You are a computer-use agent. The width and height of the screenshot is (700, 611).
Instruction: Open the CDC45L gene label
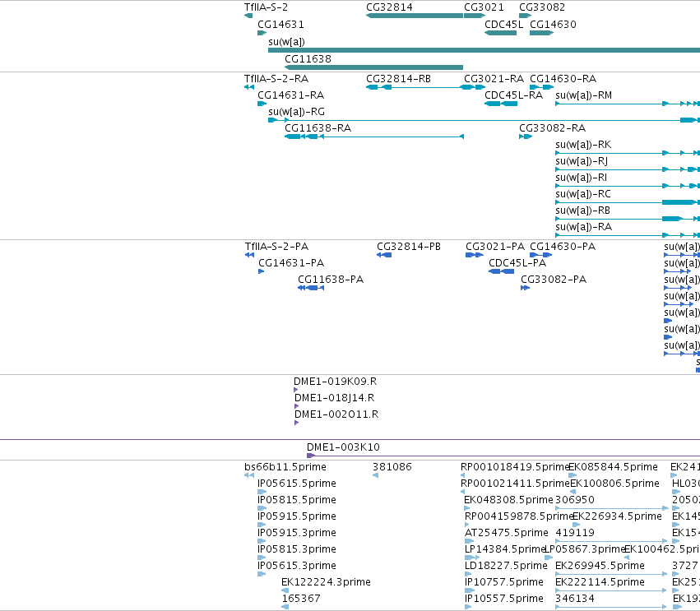504,25
